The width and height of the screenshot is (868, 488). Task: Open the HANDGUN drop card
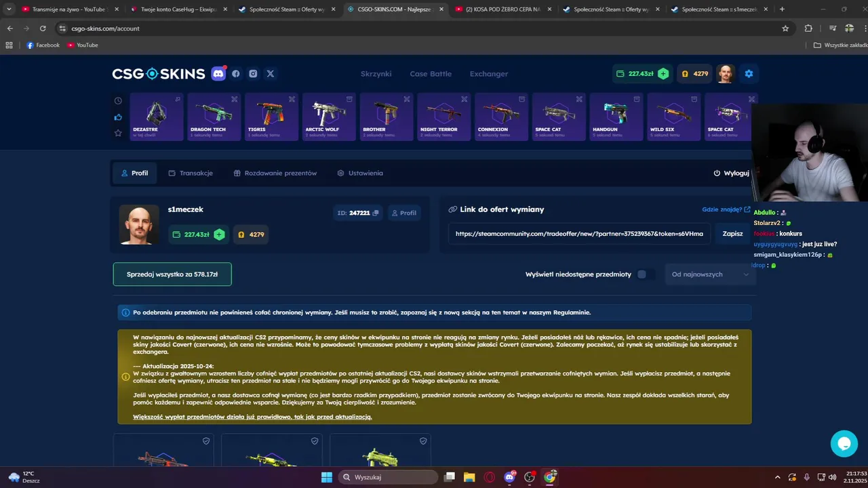(616, 117)
